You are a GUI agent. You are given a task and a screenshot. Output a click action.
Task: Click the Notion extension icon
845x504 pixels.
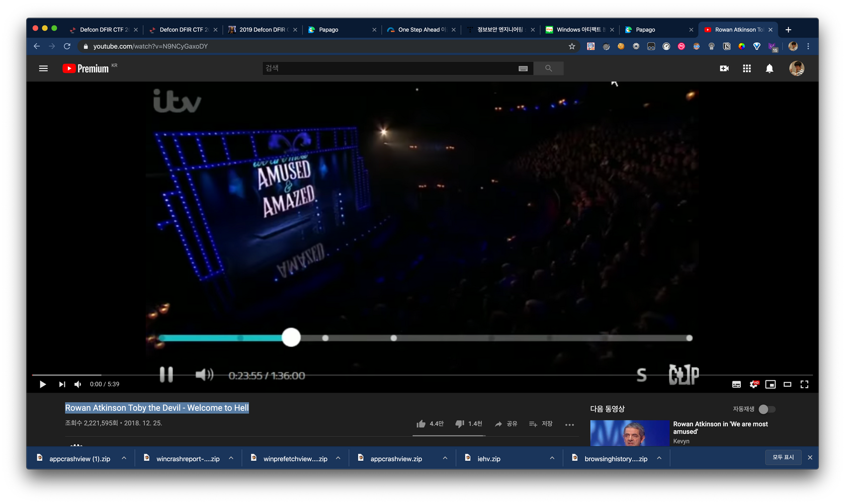(727, 46)
